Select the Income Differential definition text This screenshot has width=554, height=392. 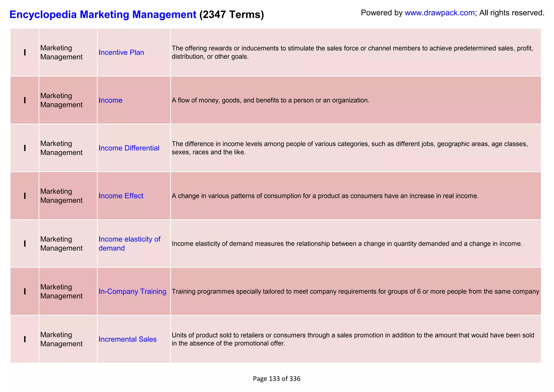pos(350,148)
